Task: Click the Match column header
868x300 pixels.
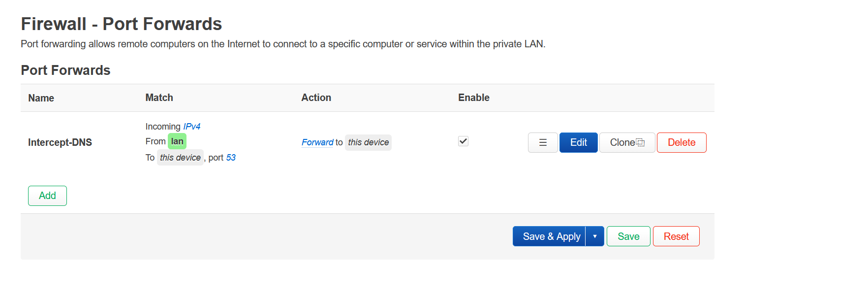Action: [x=159, y=98]
